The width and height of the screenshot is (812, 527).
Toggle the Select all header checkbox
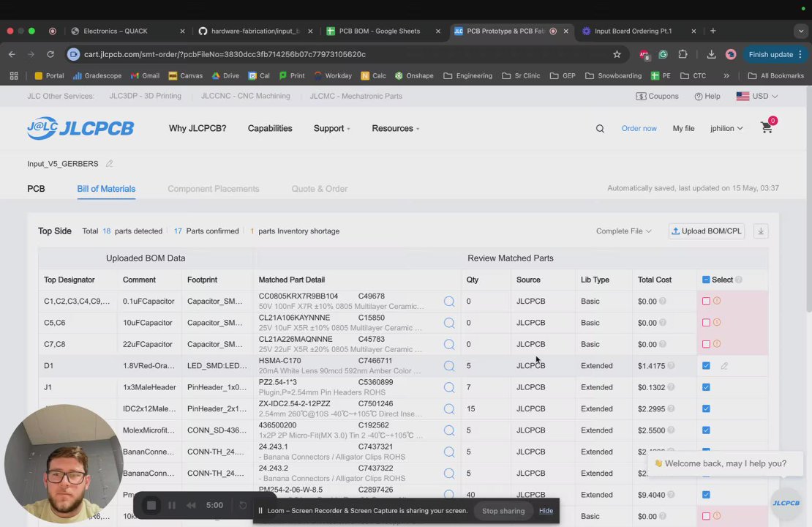pos(706,280)
